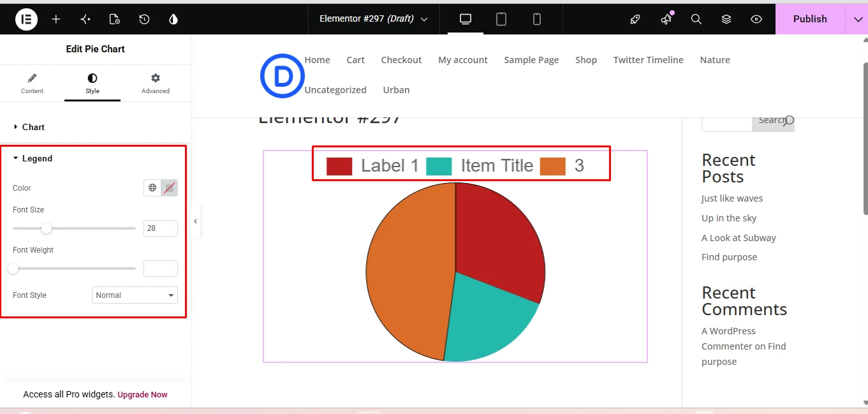Open the Urban menu item
The width and height of the screenshot is (868, 414).
tap(396, 90)
